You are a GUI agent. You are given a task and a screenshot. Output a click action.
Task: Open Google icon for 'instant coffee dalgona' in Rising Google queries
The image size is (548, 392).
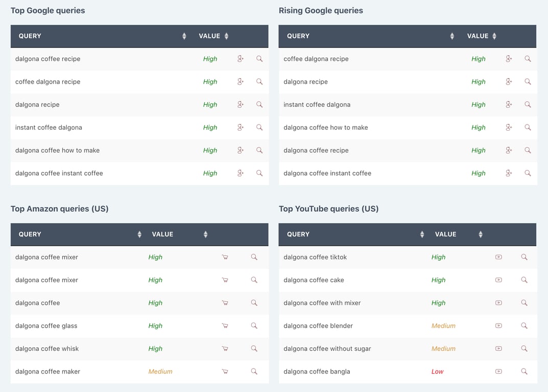click(x=509, y=105)
